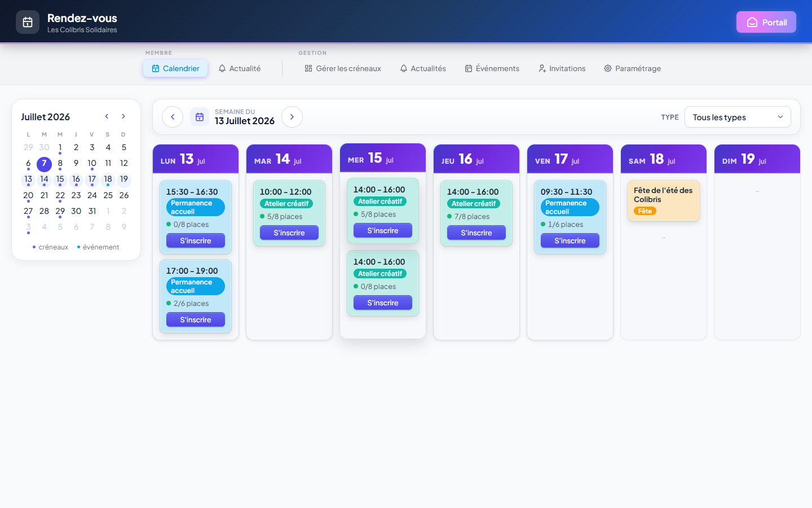This screenshot has height=508, width=812.
Task: Click Permanence accueil tag on 15:30 slot
Action: coord(196,207)
